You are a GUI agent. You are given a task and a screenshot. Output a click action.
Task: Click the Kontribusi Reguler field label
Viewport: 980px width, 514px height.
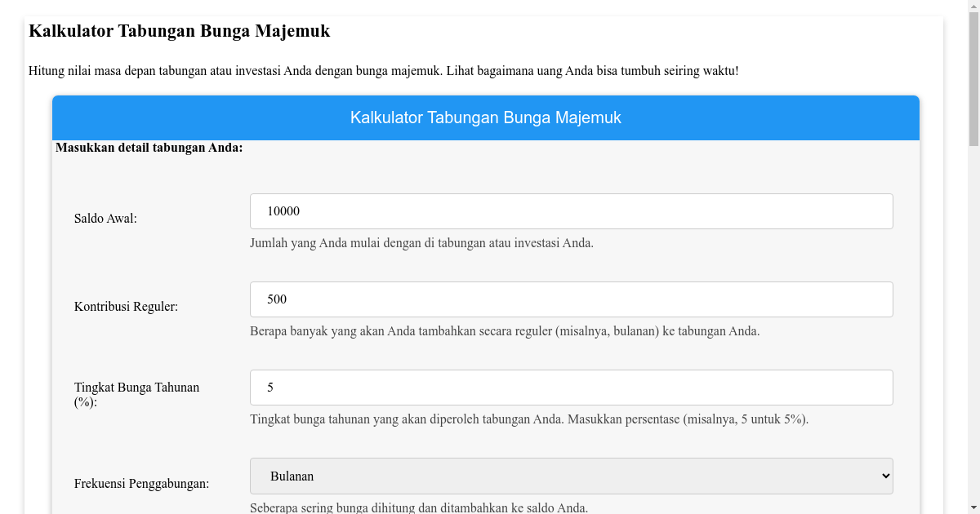coord(126,306)
